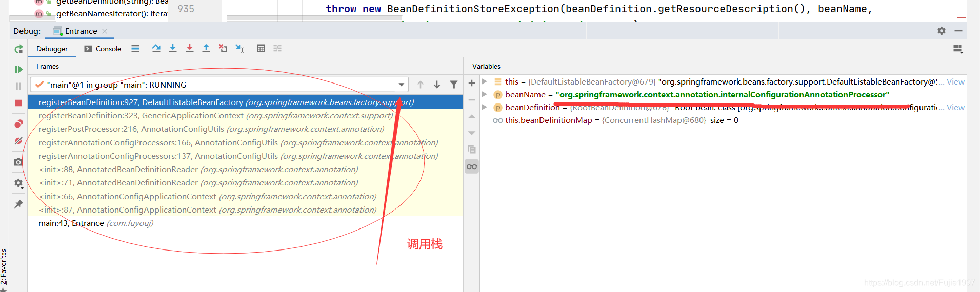Expand the beanDefinition variable node
This screenshot has height=292, width=980.
[x=485, y=107]
